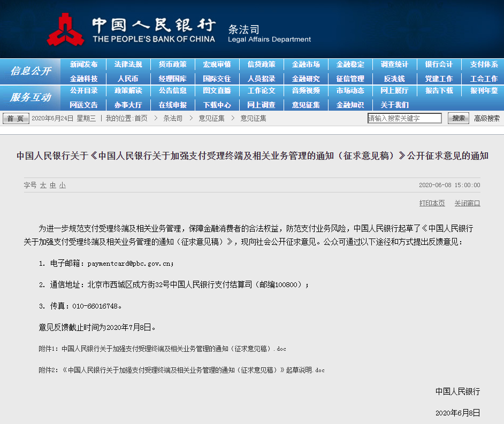Open 宏观审慎 navigation link
The width and height of the screenshot is (504, 424).
(217, 65)
